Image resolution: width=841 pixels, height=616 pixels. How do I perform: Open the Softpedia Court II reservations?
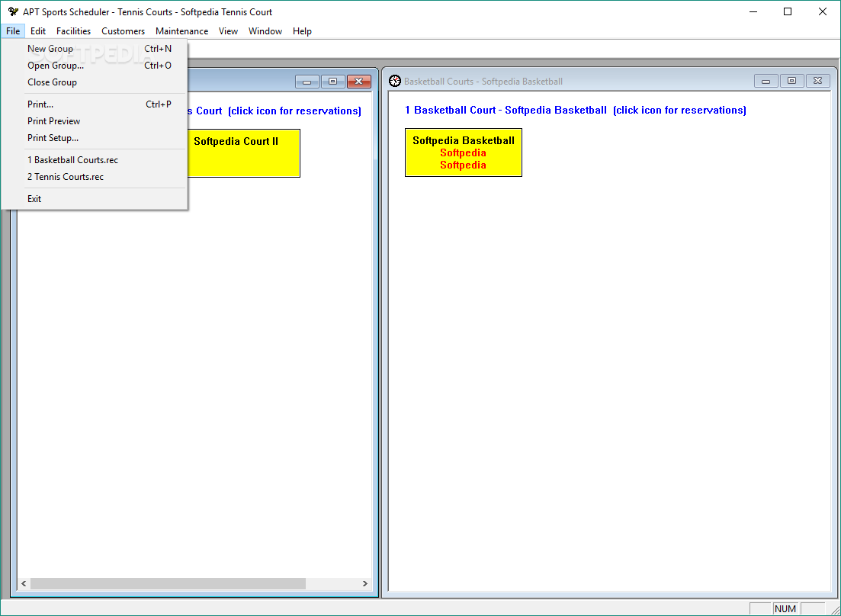point(244,153)
